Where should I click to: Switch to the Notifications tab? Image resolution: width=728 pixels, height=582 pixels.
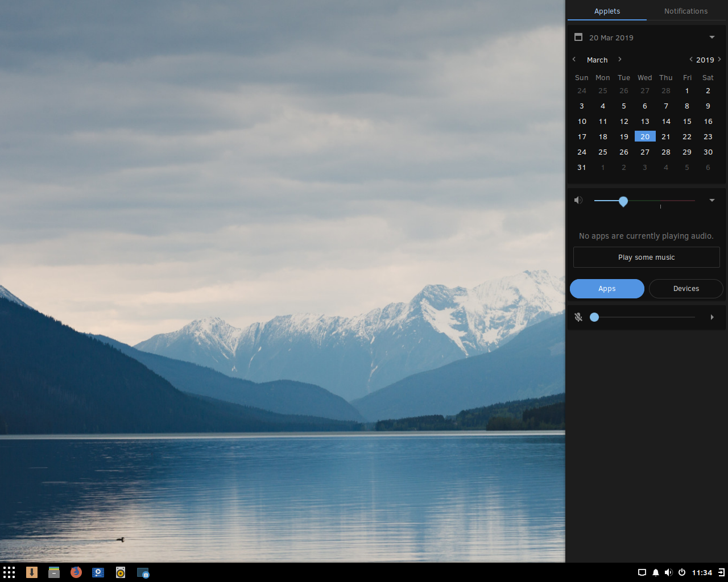[x=686, y=11]
